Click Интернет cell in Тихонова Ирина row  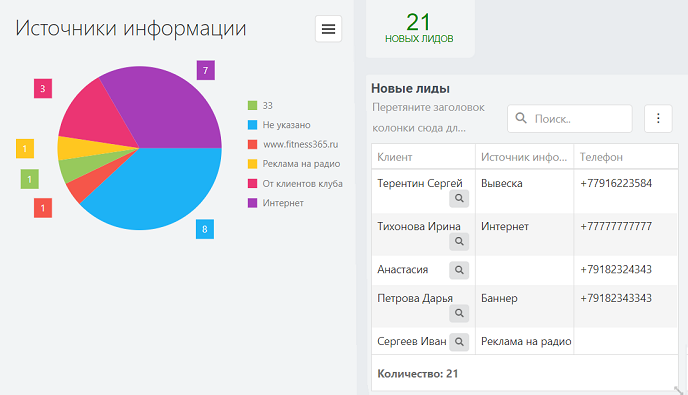524,234
